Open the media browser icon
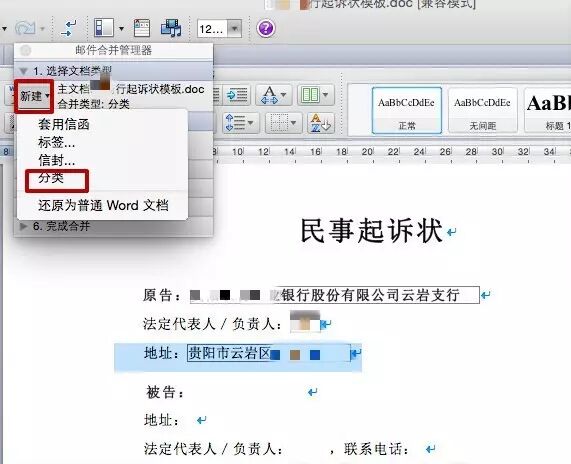 tap(171, 28)
